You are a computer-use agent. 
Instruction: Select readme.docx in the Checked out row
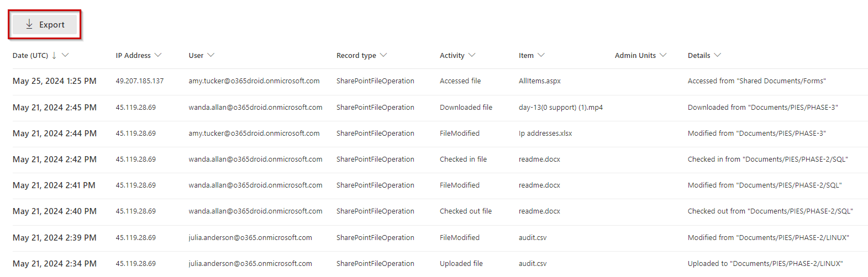pos(539,211)
